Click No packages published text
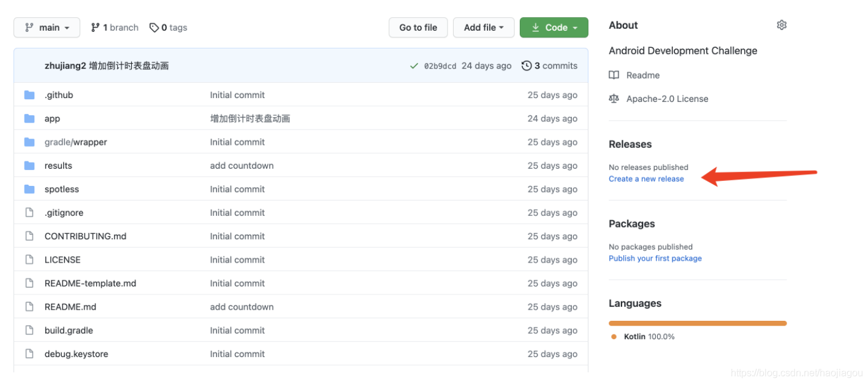This screenshot has height=384, width=868. pos(651,247)
